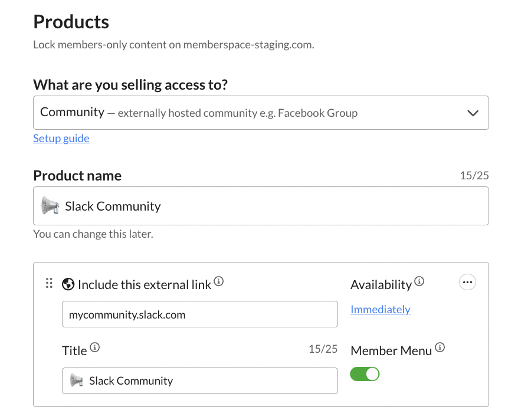
Task: Click the megaphone icon in the Title field
Action: tap(76, 380)
